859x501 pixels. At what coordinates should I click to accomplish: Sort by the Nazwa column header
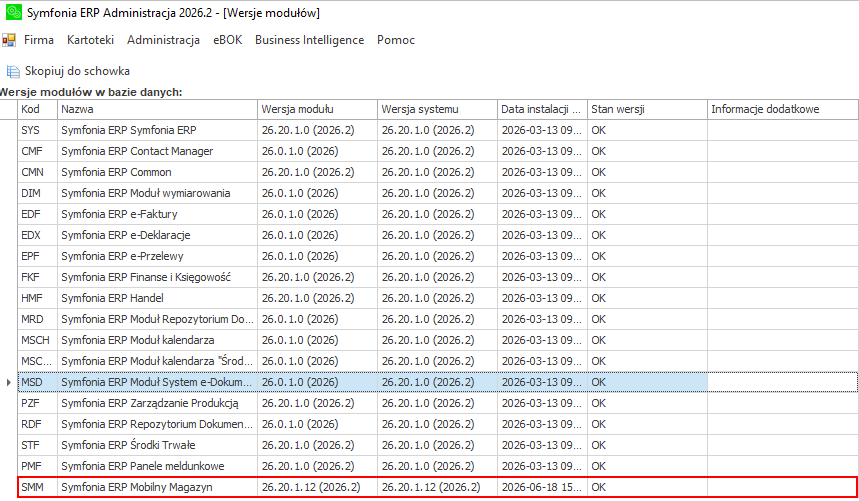tap(157, 109)
